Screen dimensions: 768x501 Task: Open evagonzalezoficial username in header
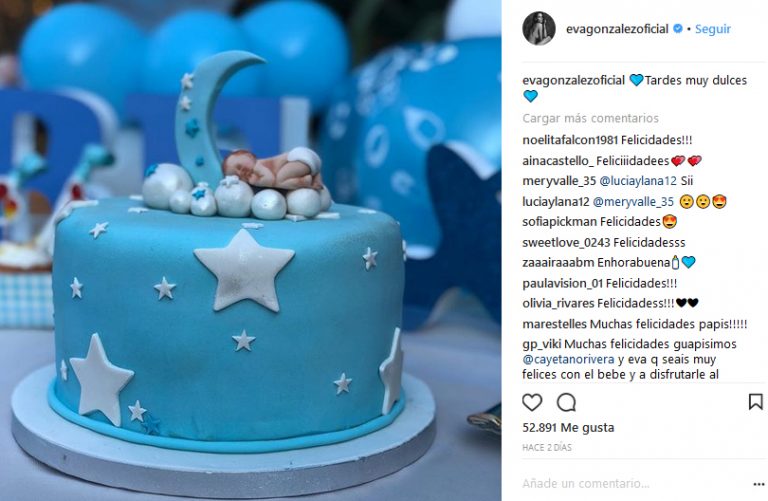coord(617,29)
